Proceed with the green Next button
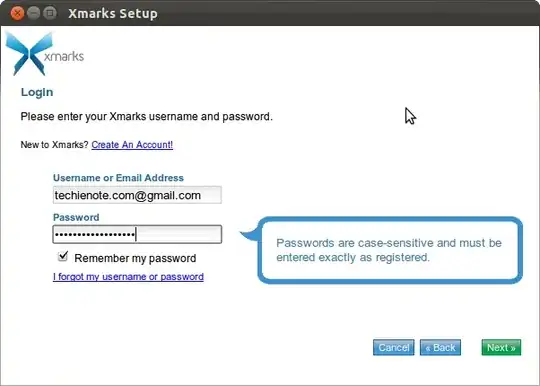 coord(501,347)
